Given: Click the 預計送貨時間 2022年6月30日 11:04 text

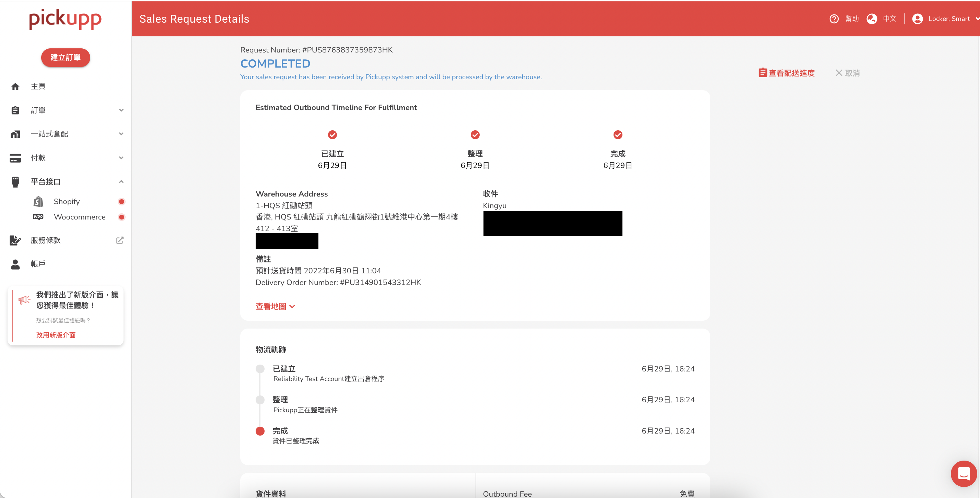Looking at the screenshot, I should (318, 271).
